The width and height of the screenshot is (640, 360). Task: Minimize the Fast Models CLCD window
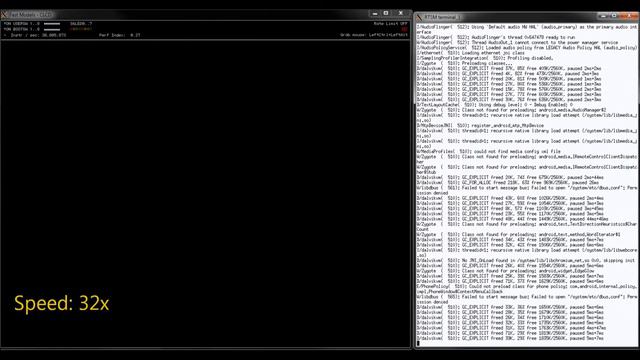(375, 13)
